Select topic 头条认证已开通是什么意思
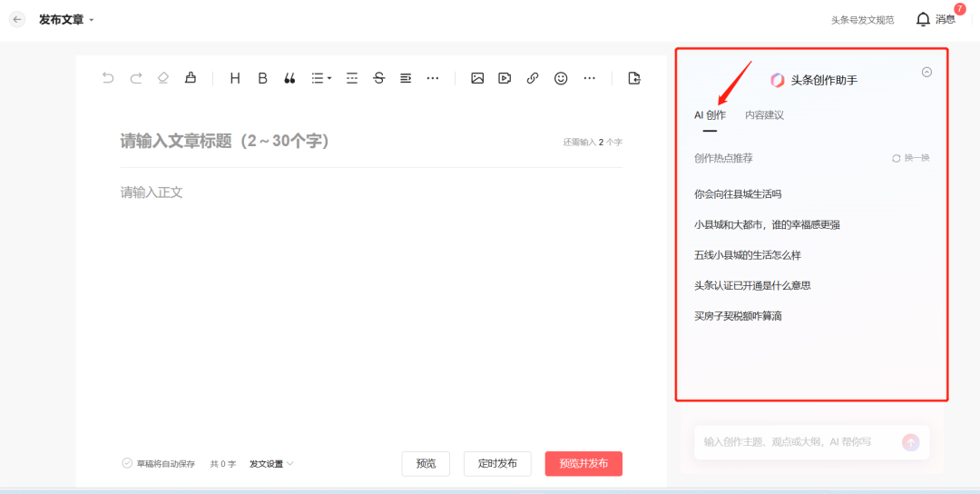This screenshot has height=494, width=980. [752, 285]
